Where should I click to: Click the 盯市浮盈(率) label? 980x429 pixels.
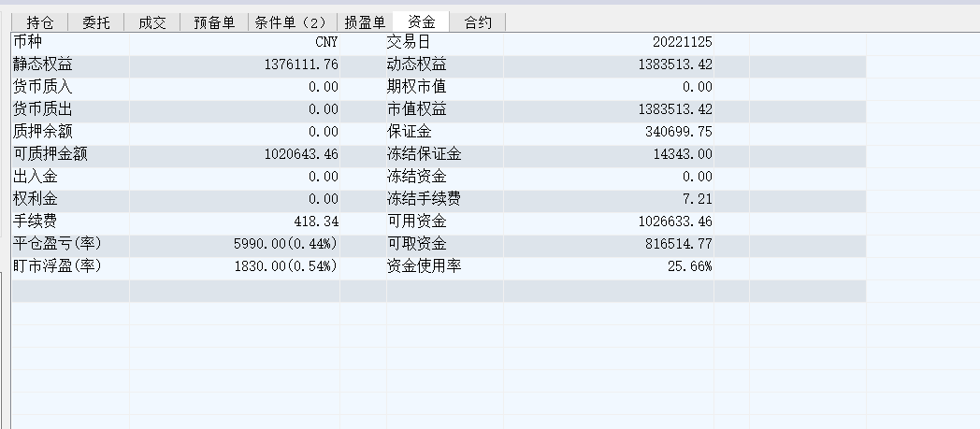coord(57,266)
